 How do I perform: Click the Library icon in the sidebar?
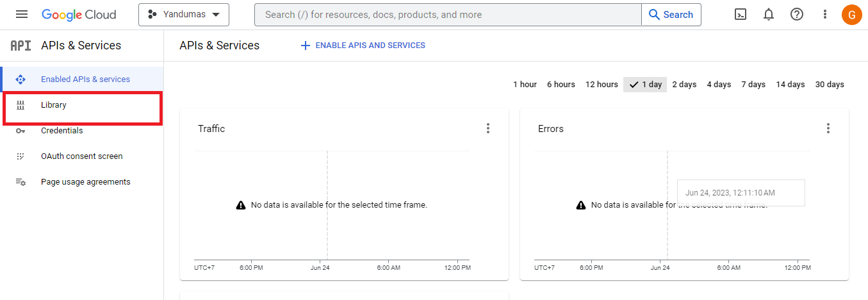(x=20, y=105)
